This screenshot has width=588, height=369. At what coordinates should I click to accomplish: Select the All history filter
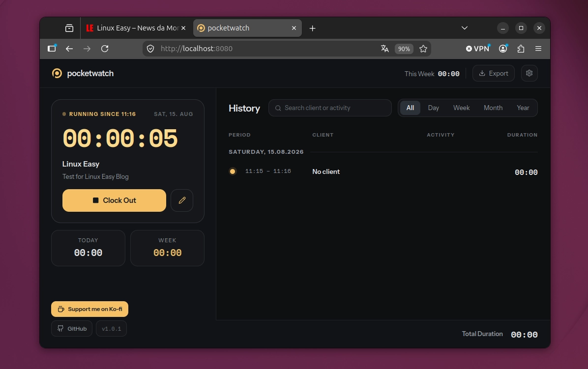(410, 108)
